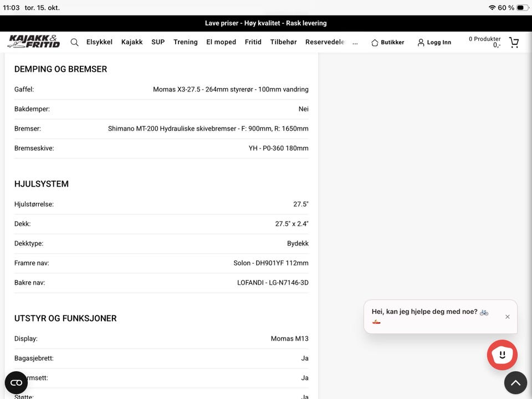
Task: Click the black accessibility button bottom-left
Action: (16, 383)
